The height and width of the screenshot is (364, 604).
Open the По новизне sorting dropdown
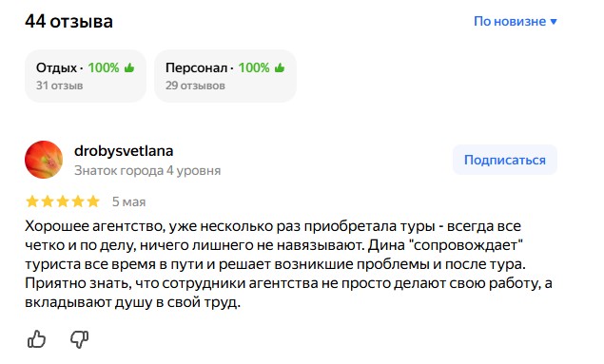[515, 21]
